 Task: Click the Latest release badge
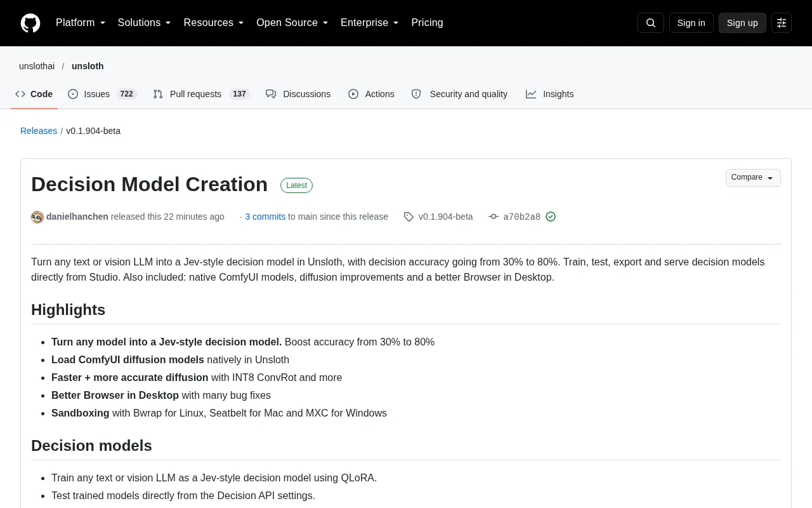click(296, 185)
